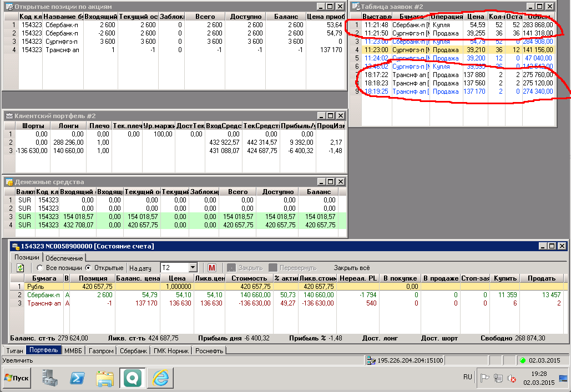This screenshot has height=392, width=571.
Task: Click the refresh positions icon in account toolbar
Action: point(21,268)
